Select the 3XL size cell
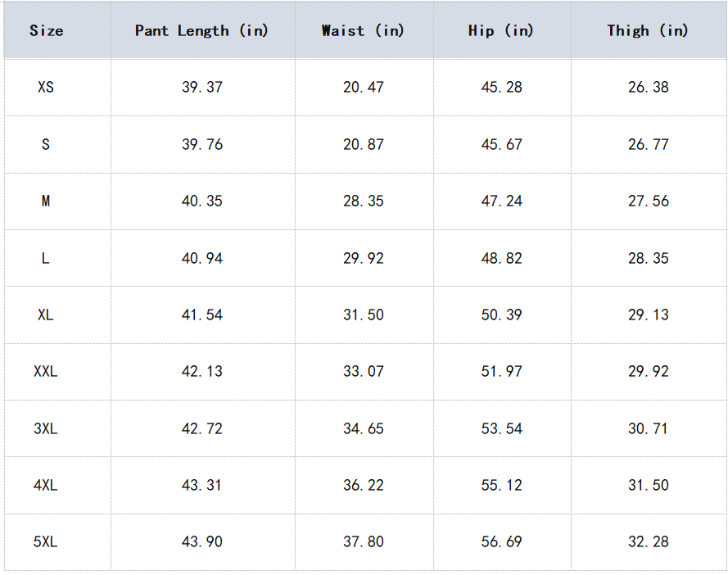This screenshot has width=728, height=575. point(46,428)
